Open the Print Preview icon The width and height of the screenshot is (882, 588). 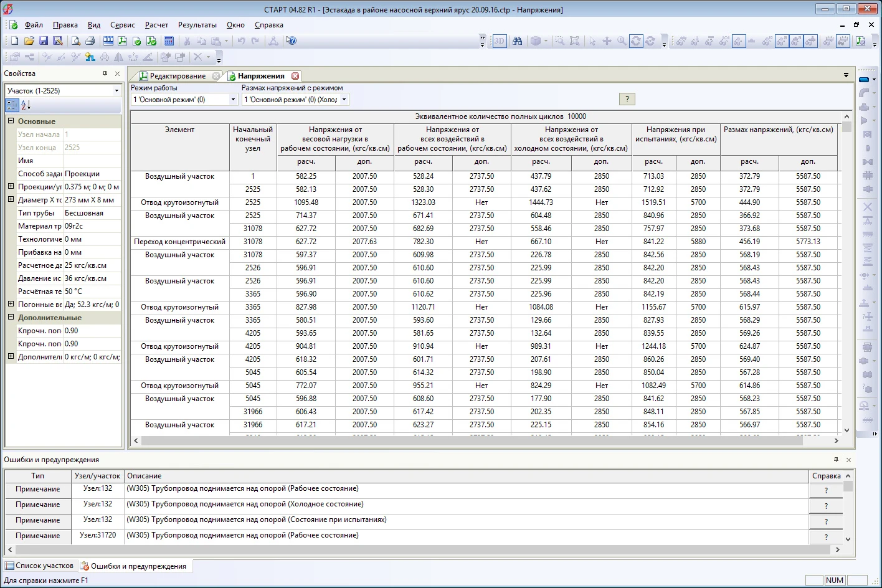[x=75, y=41]
